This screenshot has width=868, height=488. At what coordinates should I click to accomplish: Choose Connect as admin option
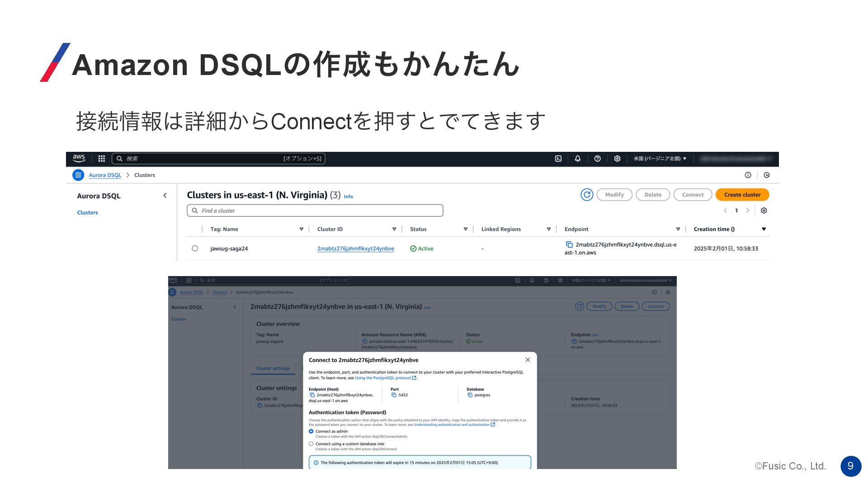tap(311, 432)
